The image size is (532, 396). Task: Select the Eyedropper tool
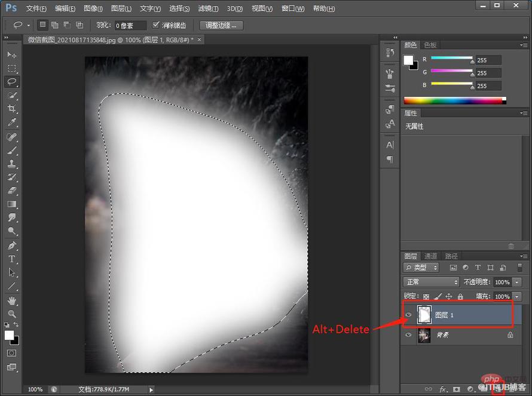point(12,122)
